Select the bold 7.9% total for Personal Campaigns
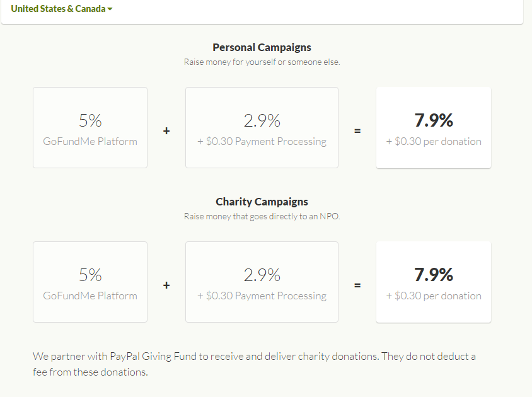532x397 pixels. (434, 120)
